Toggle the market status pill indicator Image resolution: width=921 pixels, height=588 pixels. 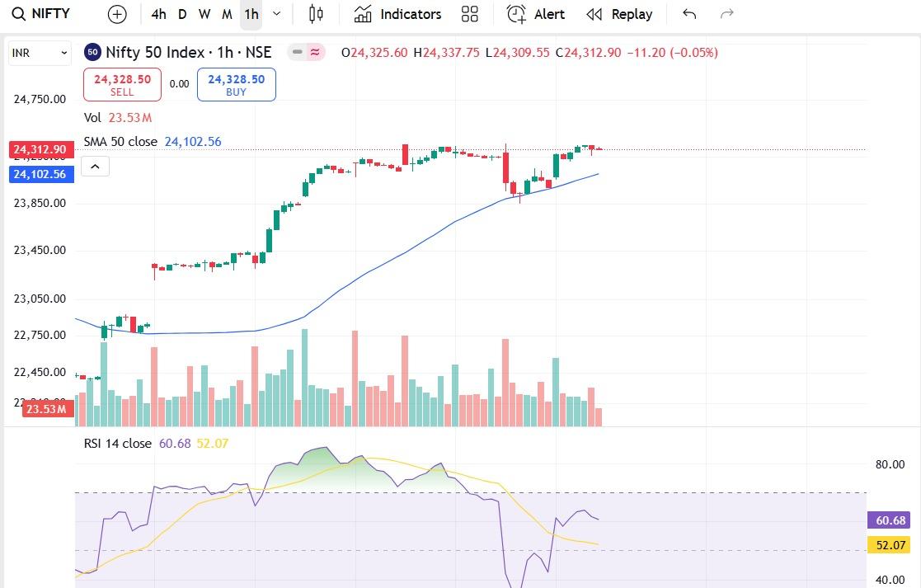coord(306,52)
